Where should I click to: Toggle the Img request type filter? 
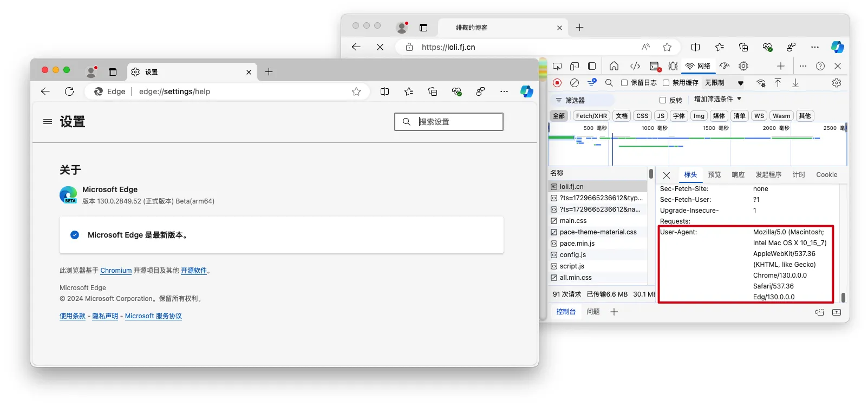tap(699, 116)
